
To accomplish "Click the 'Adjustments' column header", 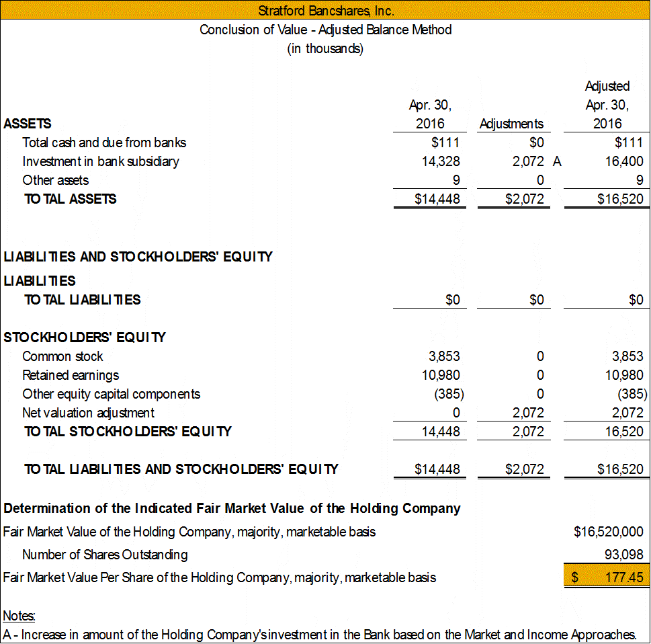I will (x=511, y=124).
